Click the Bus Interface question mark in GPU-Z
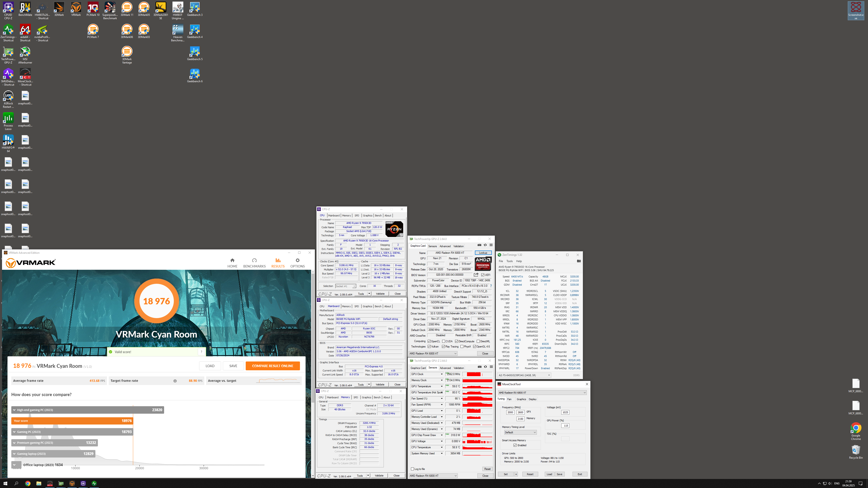This screenshot has width=868, height=488. point(491,286)
